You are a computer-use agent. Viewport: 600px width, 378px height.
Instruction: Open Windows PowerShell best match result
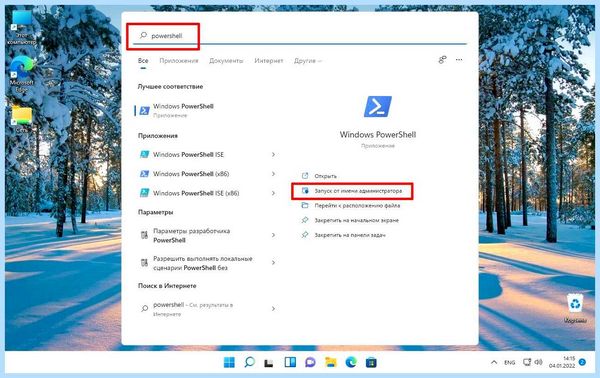[206, 110]
